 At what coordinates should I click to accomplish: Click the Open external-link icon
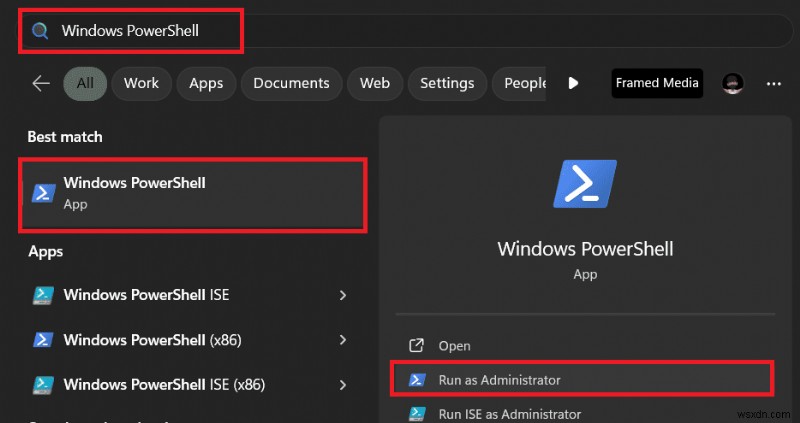416,345
